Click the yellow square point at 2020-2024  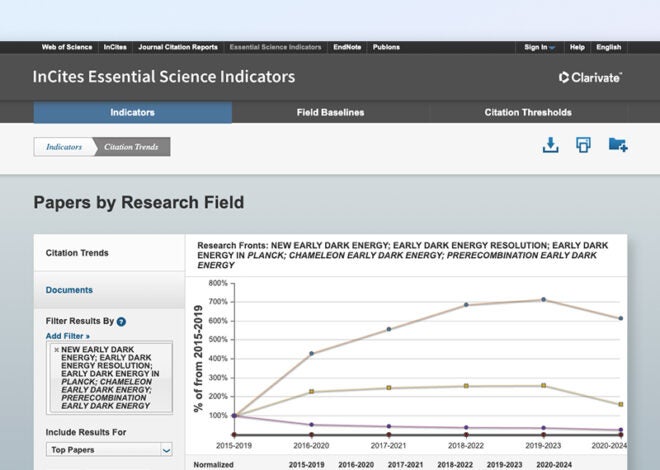coord(621,404)
